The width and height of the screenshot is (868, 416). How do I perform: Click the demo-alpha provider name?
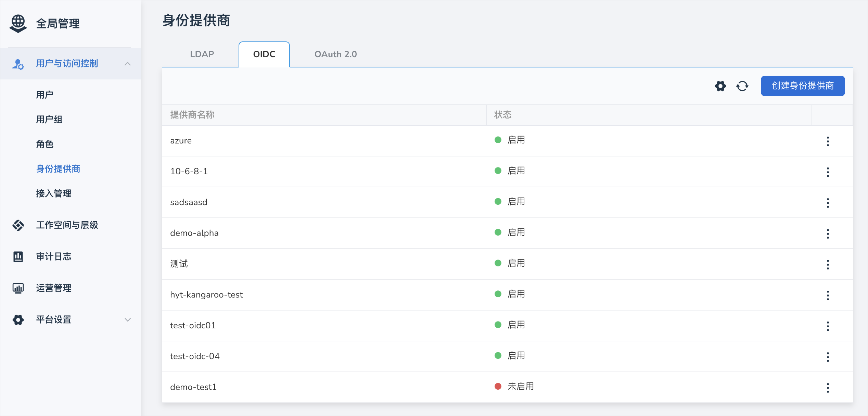pos(194,233)
